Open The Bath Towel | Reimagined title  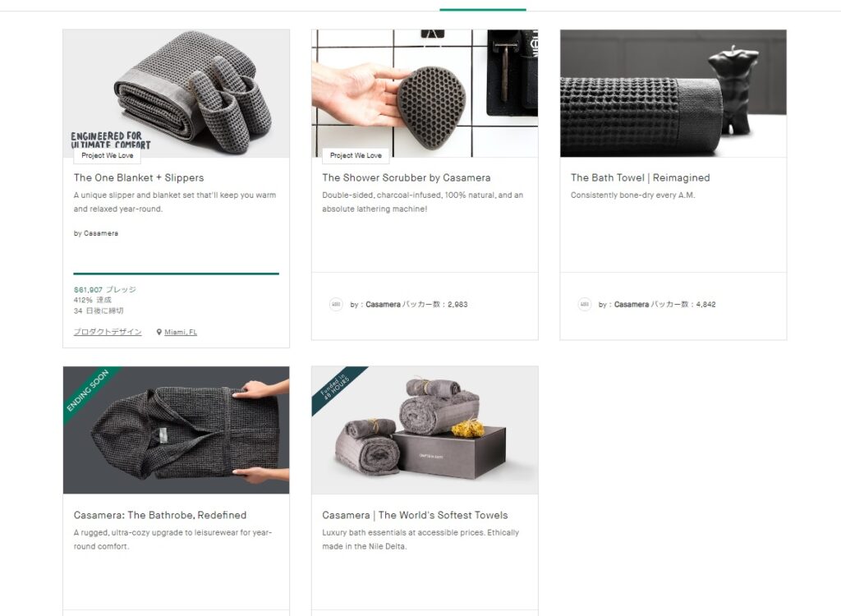[x=640, y=177]
